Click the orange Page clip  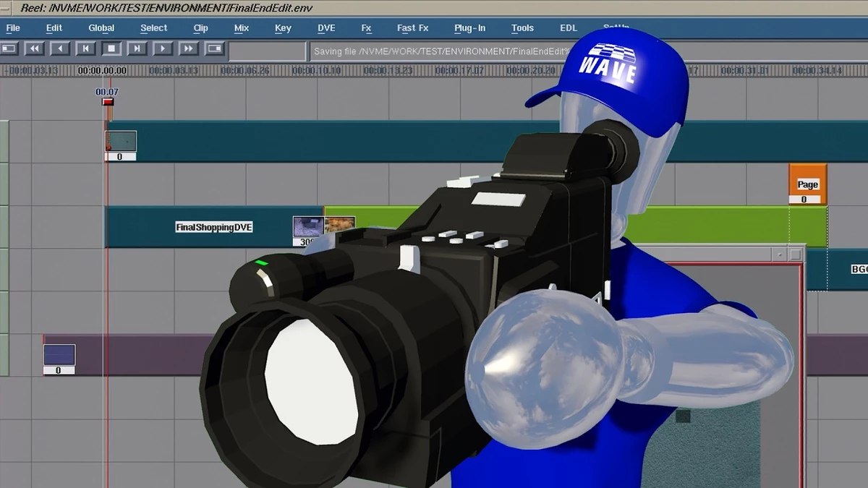tap(807, 184)
